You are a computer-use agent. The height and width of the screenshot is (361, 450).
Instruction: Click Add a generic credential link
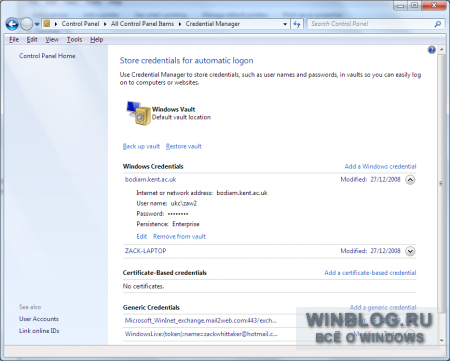(x=383, y=307)
